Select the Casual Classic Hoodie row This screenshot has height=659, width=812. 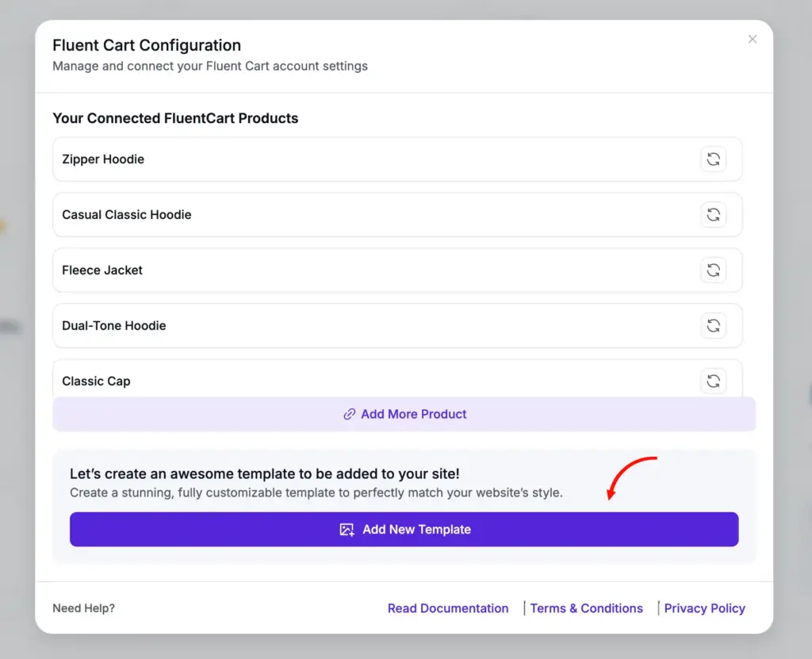tap(317, 214)
